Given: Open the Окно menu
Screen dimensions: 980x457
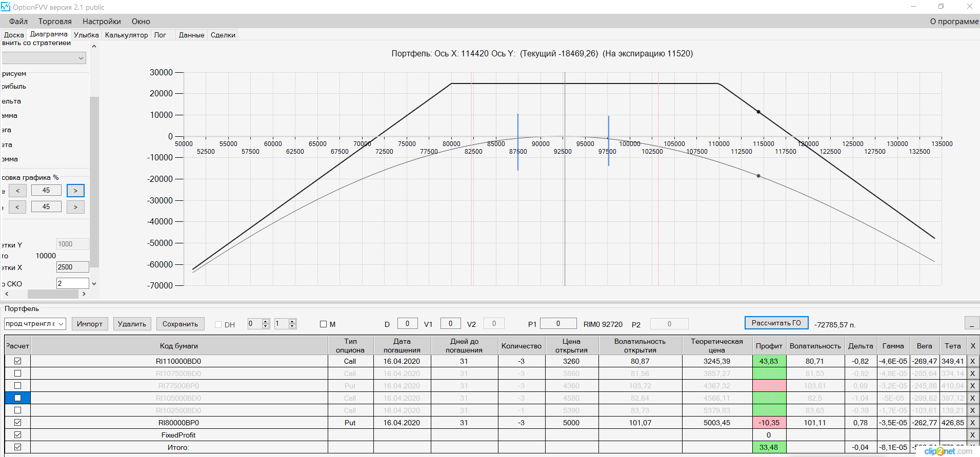Looking at the screenshot, I should tap(141, 22).
